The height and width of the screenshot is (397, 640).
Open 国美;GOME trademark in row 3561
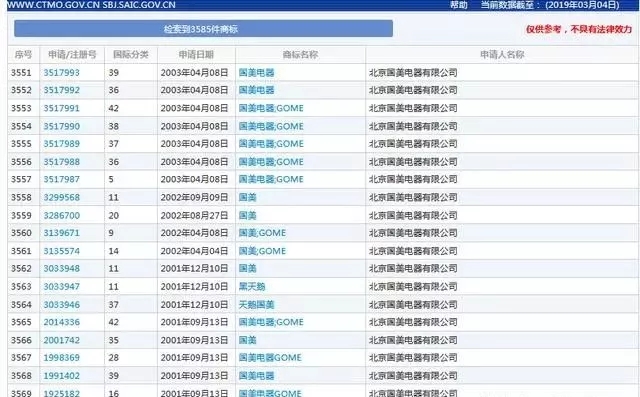click(262, 251)
